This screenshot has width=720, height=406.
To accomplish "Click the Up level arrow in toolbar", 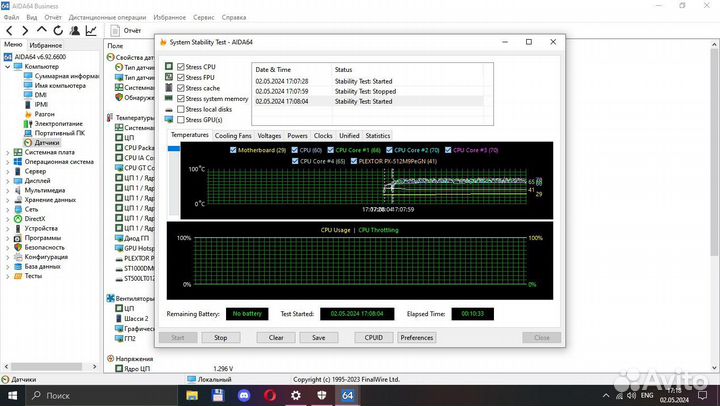I will click(x=41, y=30).
